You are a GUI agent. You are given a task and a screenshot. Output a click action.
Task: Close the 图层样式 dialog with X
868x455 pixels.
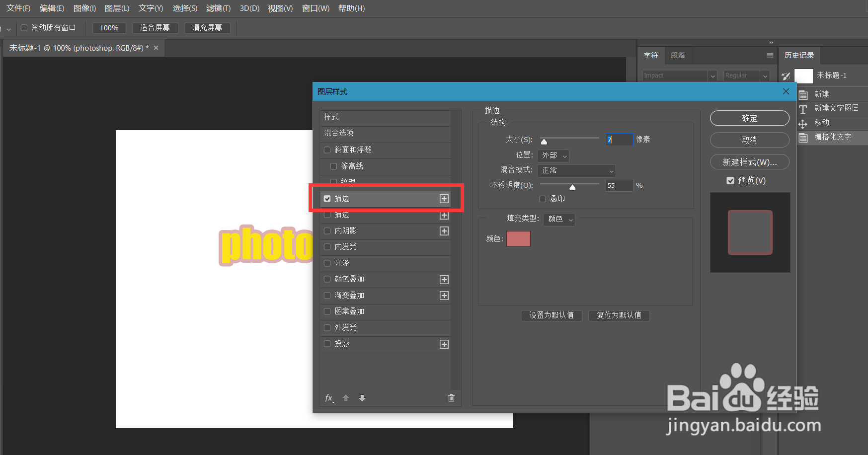click(x=786, y=91)
